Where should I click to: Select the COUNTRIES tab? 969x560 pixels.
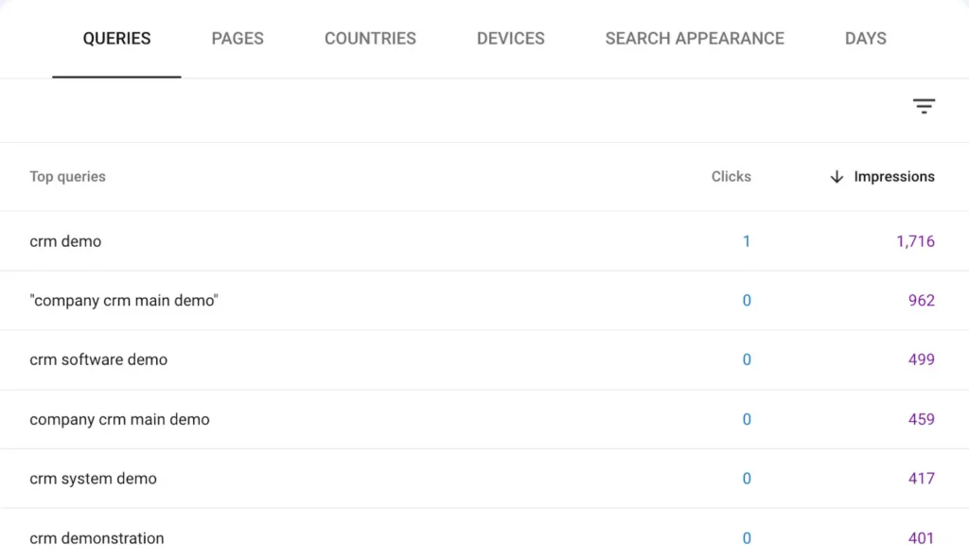(x=370, y=39)
